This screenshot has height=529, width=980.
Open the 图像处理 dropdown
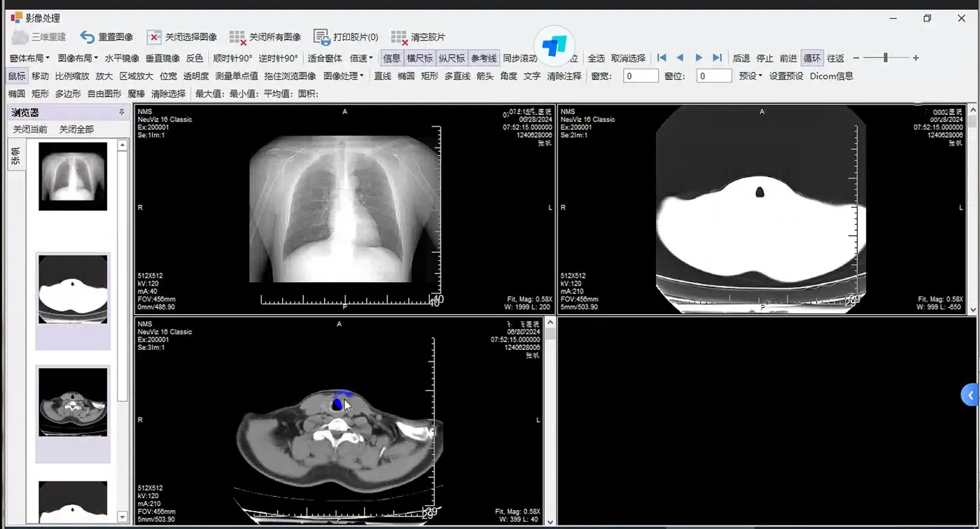tap(344, 76)
